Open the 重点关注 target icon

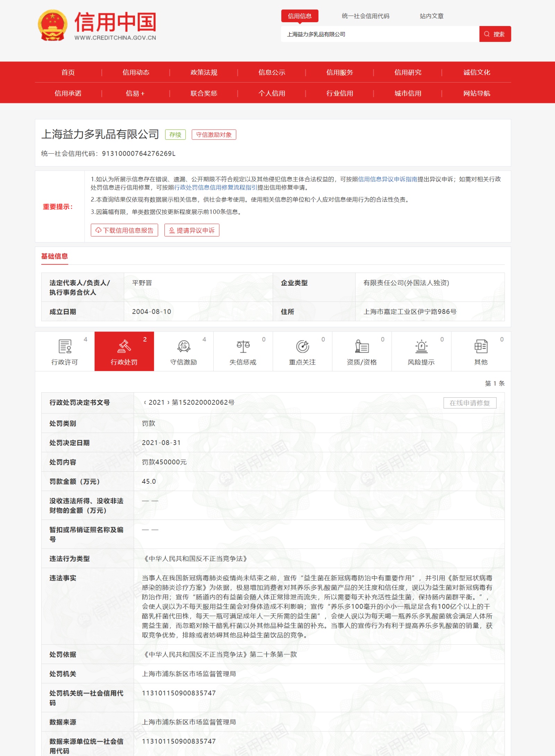[302, 346]
